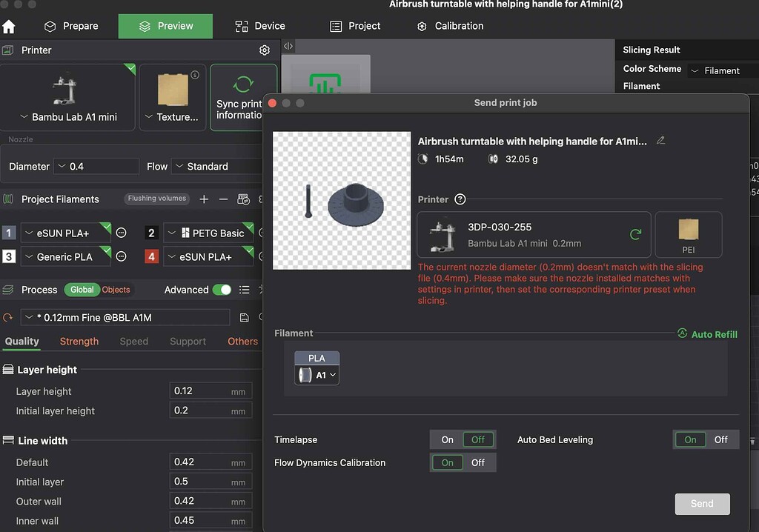The height and width of the screenshot is (532, 759).
Task: Open the Others settings tab
Action: (x=242, y=342)
